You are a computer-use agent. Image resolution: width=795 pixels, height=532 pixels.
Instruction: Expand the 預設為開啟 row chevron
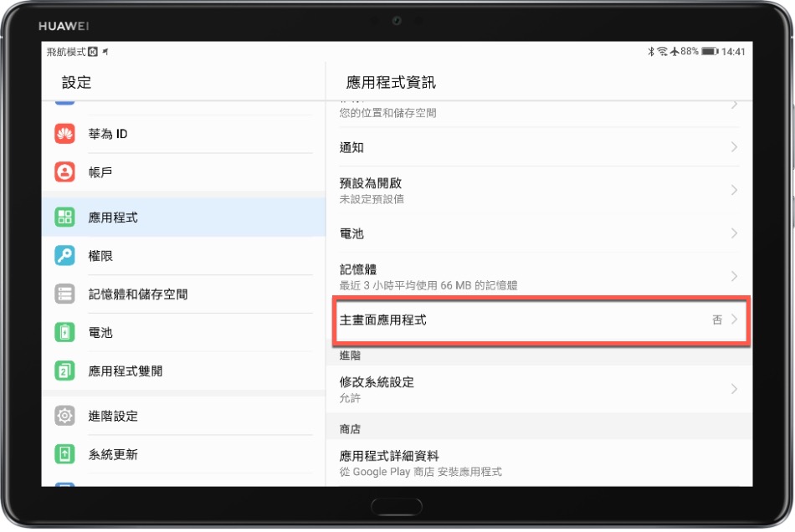[x=734, y=190]
